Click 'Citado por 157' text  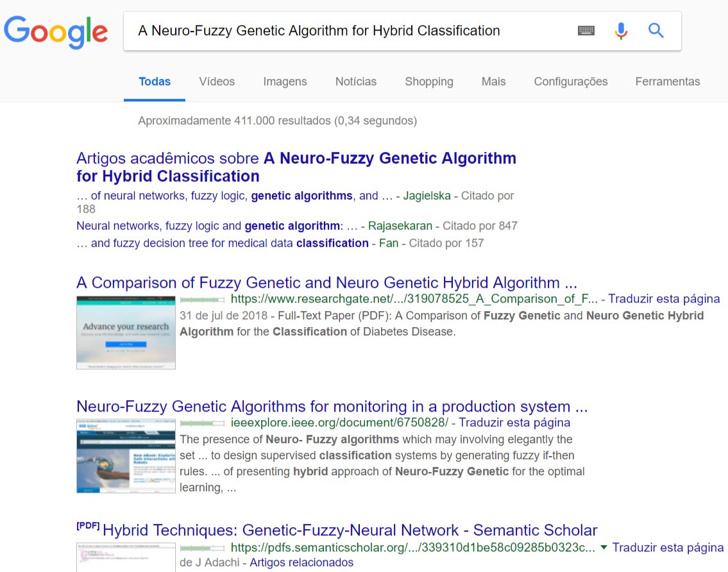[x=446, y=243]
